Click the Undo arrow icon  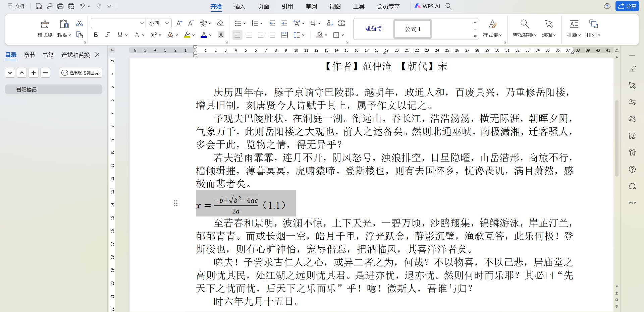point(83,6)
